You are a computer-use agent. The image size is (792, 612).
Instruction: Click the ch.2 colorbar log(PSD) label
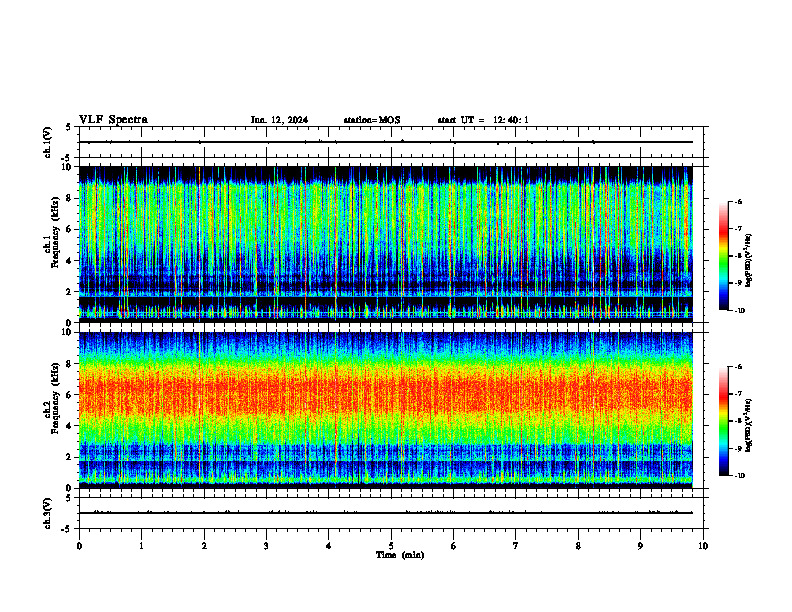[749, 425]
